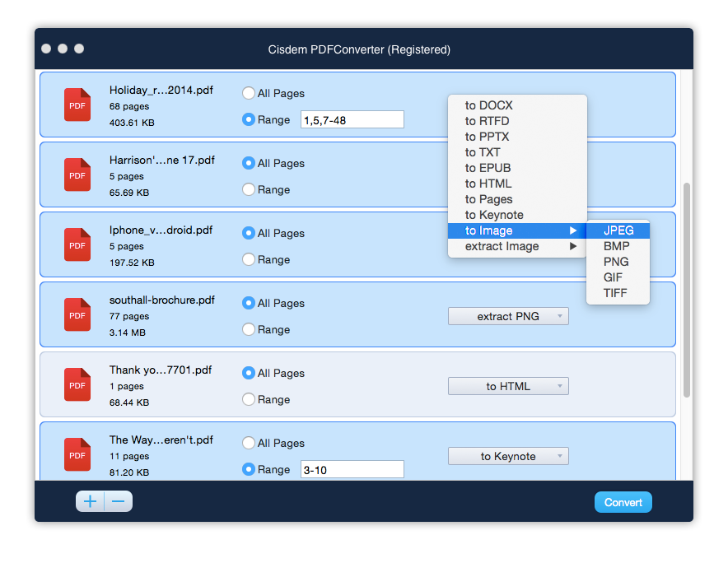The width and height of the screenshot is (728, 563).
Task: Select Range option for Iphone_v…droid.pdf
Action: pos(249,260)
